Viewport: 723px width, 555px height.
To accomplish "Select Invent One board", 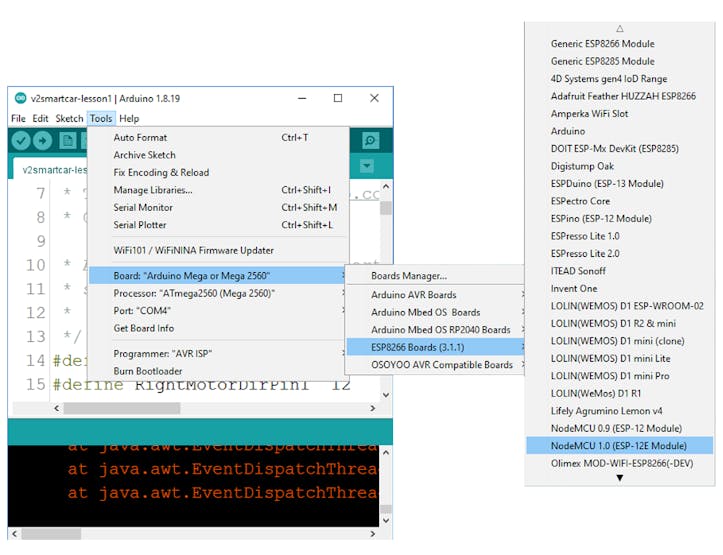I will 620,289.
